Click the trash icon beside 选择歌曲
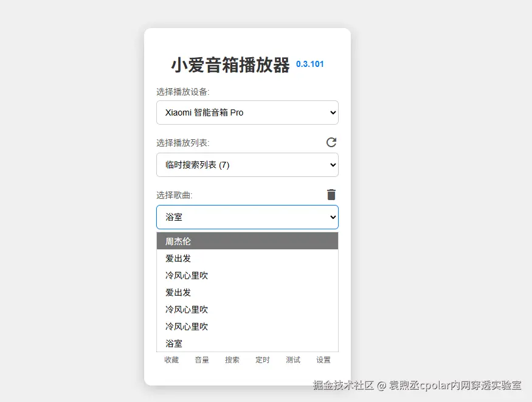This screenshot has width=532, height=402. [331, 195]
